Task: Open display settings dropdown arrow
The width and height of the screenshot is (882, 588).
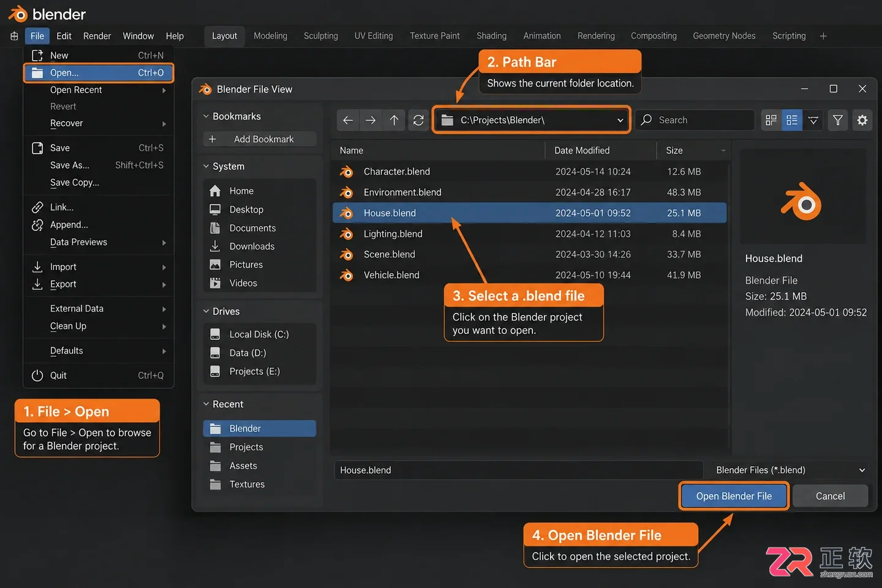Action: click(x=813, y=120)
